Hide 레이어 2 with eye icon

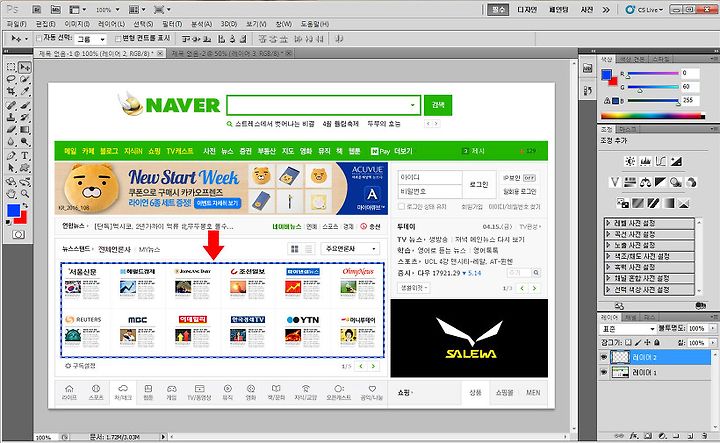603,357
